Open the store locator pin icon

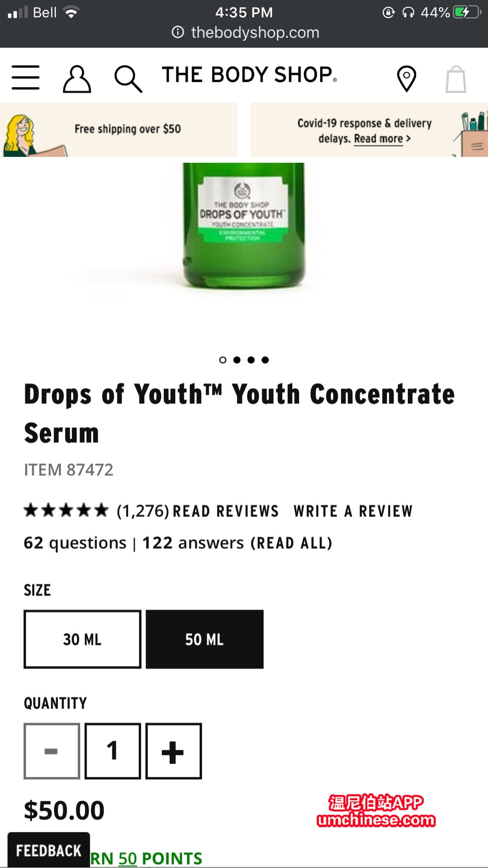(406, 79)
